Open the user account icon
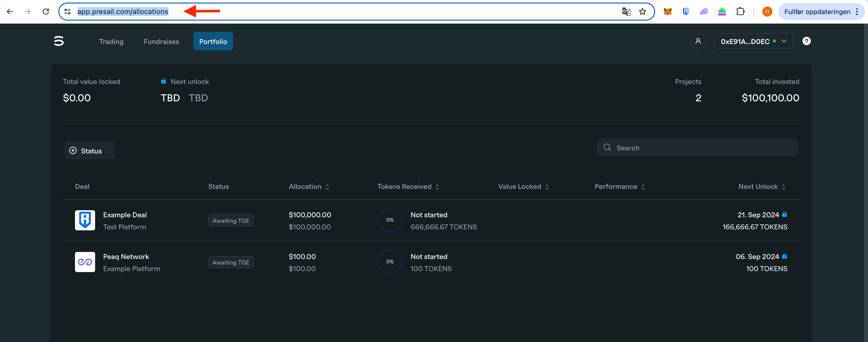The height and width of the screenshot is (342, 868). (698, 41)
